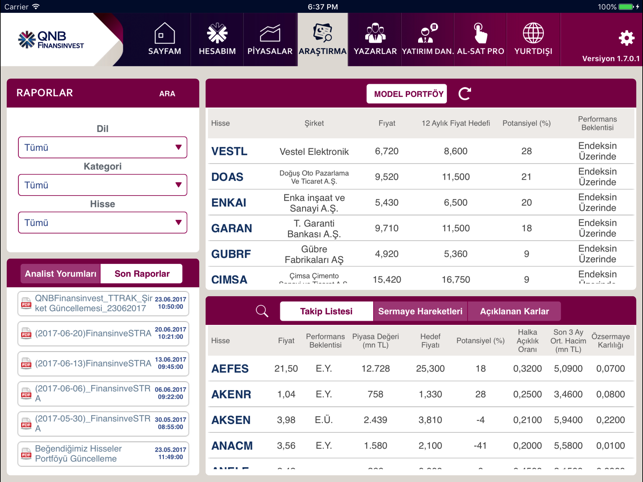Viewport: 643px width, 482px height.
Task: Open AKSEN in the watchlist
Action: [x=421, y=420]
